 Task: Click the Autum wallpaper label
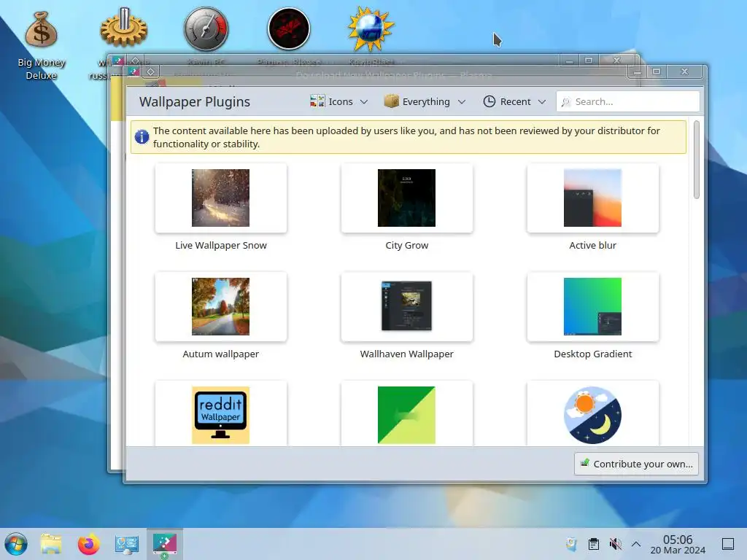tap(220, 354)
